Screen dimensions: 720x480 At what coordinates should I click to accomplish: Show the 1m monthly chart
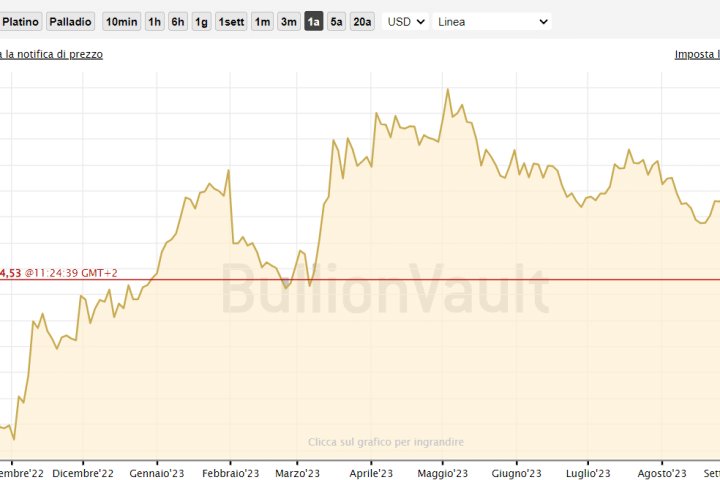261,21
